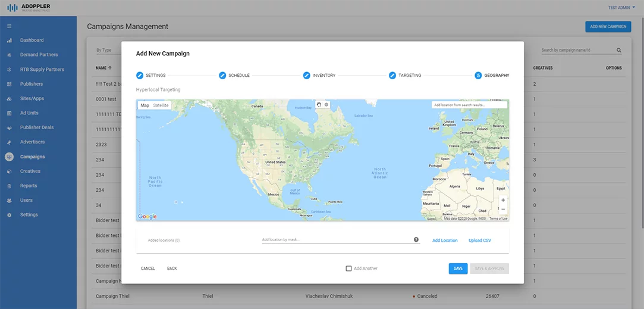Select the circle drawing tool on map

[326, 105]
